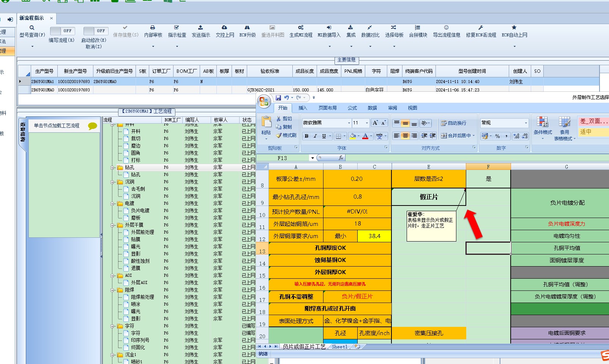Screen dimensions: 609x364
Task: Toggle middle vertical alignment in Excel
Action: [405, 123]
